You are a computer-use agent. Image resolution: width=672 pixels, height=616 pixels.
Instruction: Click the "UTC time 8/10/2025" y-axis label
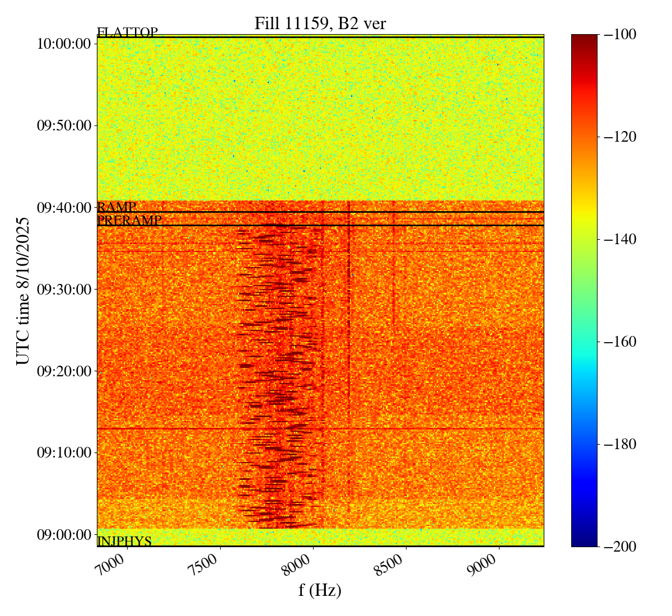pyautogui.click(x=23, y=291)
